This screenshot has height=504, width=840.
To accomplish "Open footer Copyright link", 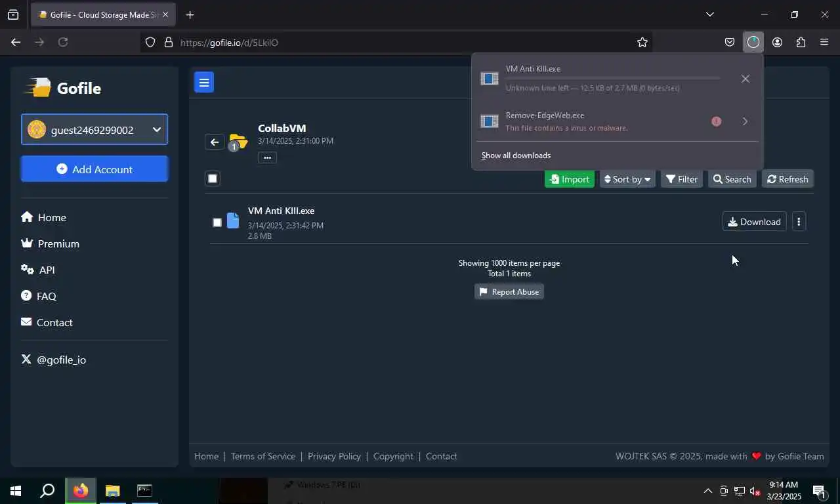I will tap(393, 456).
